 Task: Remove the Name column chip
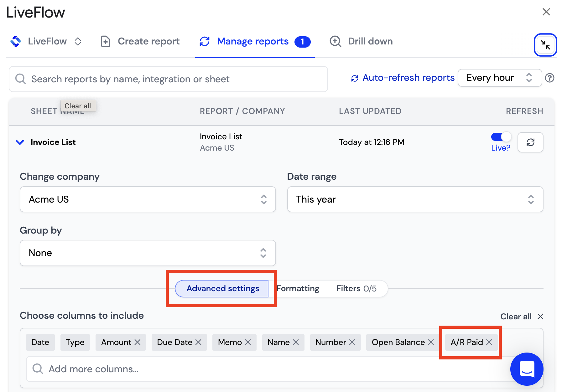pyautogui.click(x=296, y=342)
